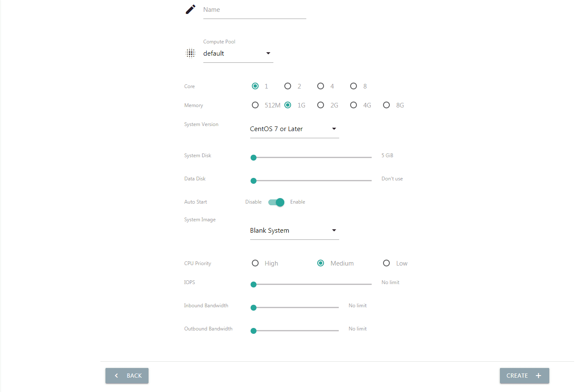575x392 pixels.
Task: Pick the 4G memory radio button
Action: pos(354,105)
